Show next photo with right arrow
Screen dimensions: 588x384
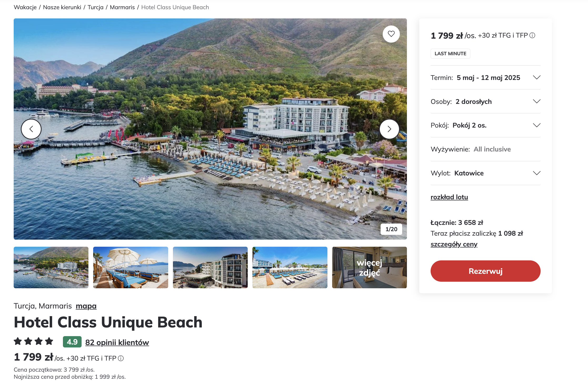tap(389, 129)
